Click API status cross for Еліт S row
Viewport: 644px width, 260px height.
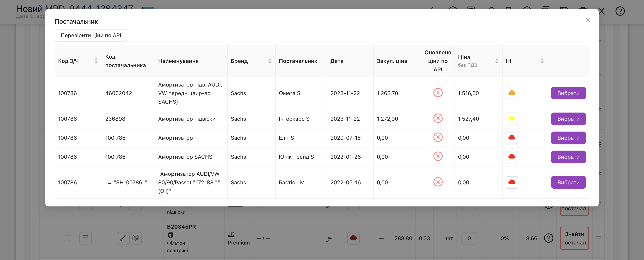point(438,137)
